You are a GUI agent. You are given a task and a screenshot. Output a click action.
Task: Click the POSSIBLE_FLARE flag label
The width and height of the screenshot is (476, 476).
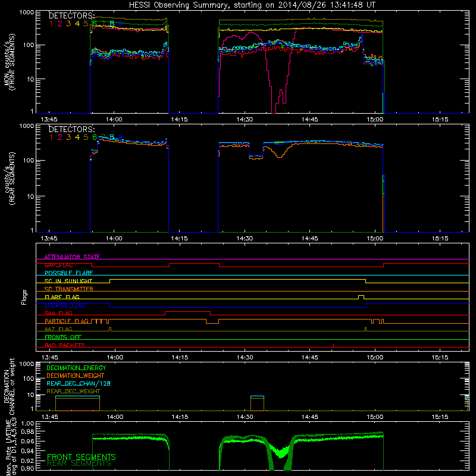68,273
